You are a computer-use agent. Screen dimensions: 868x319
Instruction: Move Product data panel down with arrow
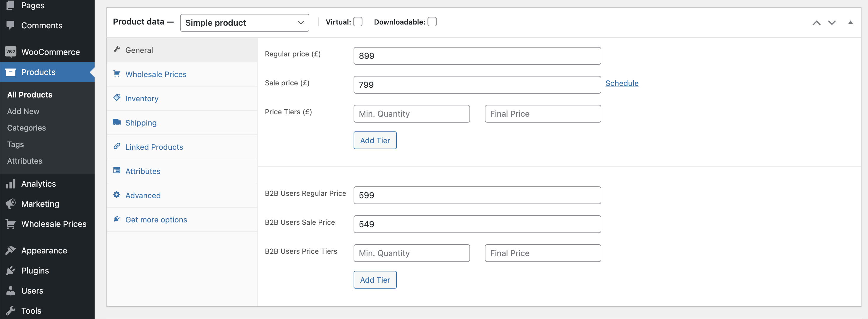832,22
